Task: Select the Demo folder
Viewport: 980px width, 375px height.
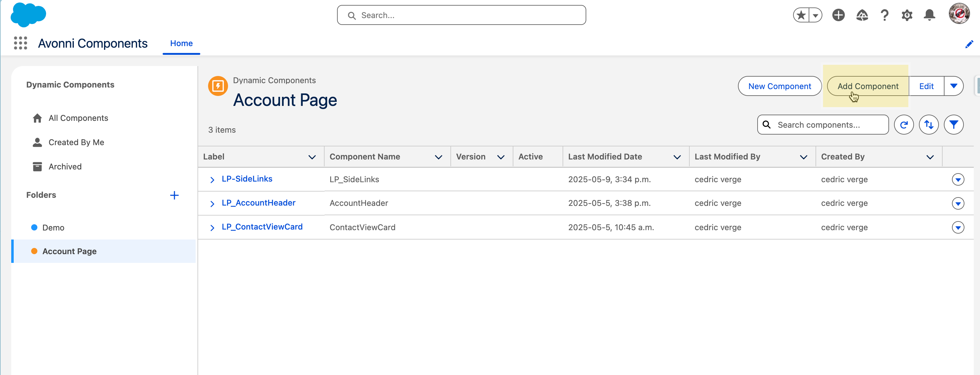Action: tap(53, 227)
